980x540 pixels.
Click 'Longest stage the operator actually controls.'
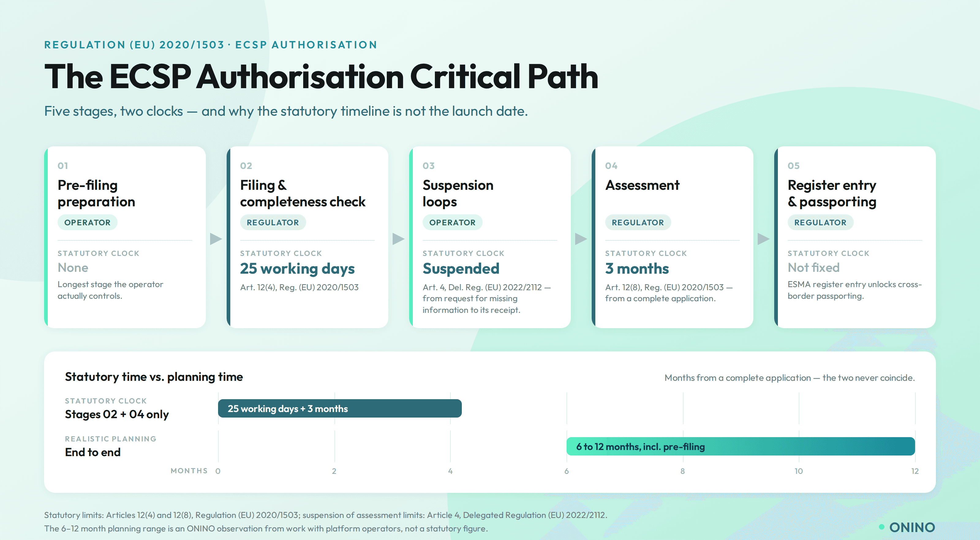click(110, 290)
